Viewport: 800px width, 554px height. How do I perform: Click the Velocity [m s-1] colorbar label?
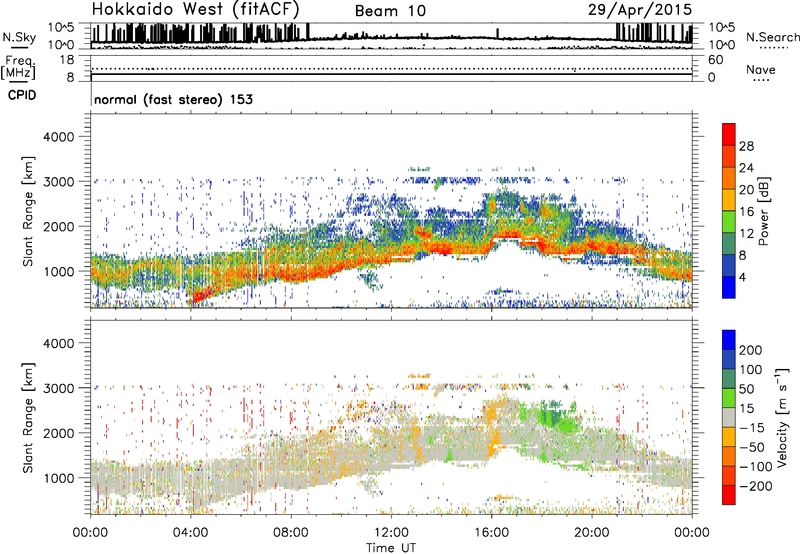click(x=782, y=417)
